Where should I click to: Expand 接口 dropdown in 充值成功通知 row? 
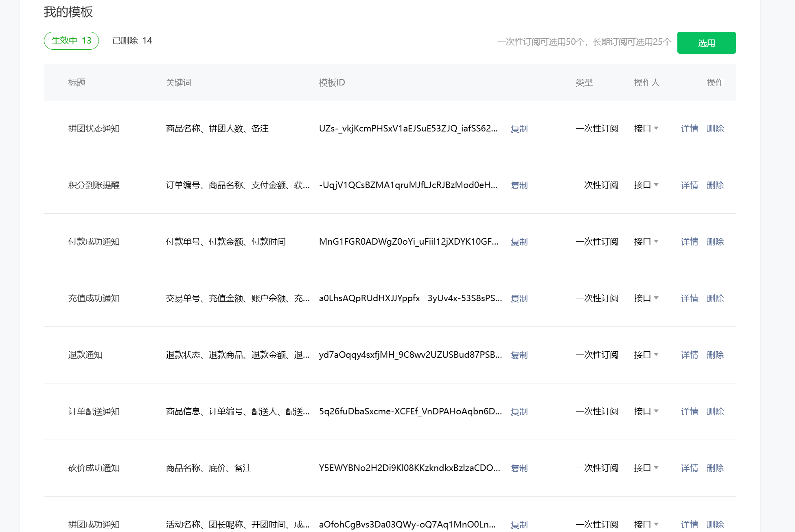(x=646, y=298)
